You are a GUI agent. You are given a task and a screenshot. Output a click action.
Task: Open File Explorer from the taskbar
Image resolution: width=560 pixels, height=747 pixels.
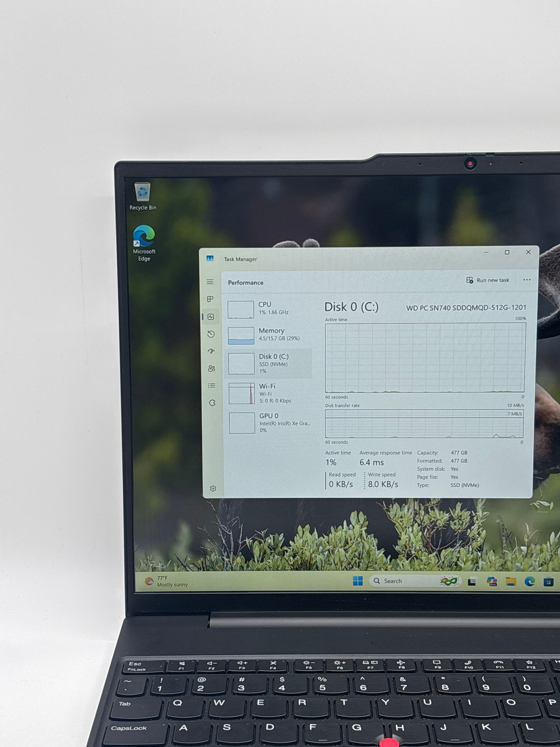click(x=511, y=581)
